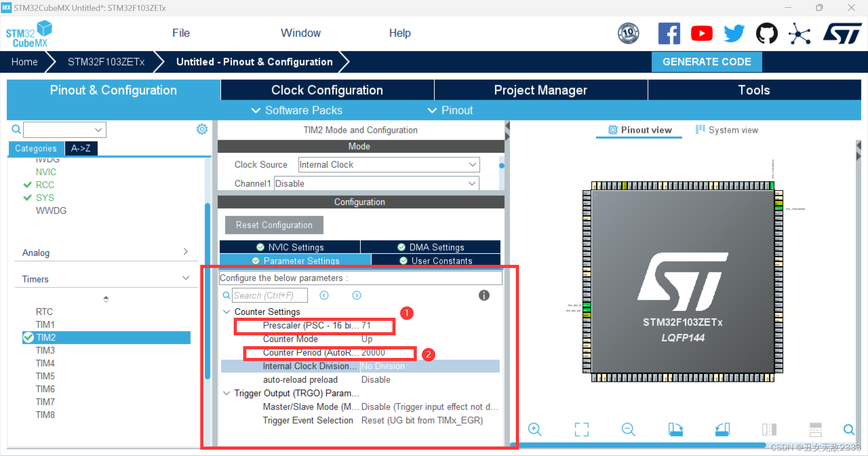
Task: Expand Software Packs menu
Action: coord(297,110)
